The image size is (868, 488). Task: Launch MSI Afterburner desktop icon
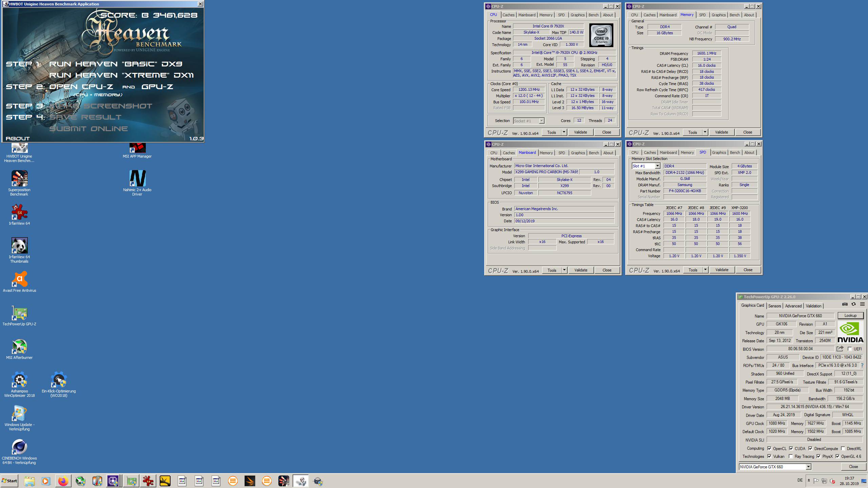pos(19,349)
